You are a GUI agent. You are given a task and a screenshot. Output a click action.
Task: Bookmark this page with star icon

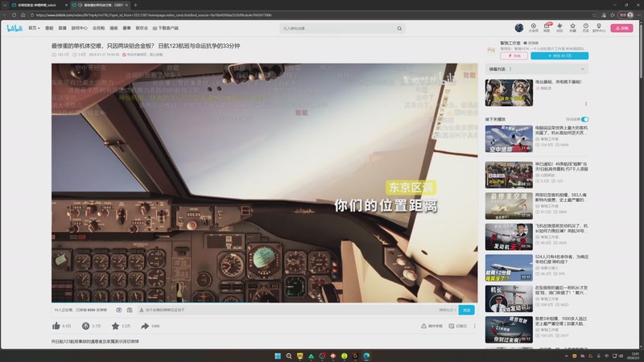tap(594, 14)
